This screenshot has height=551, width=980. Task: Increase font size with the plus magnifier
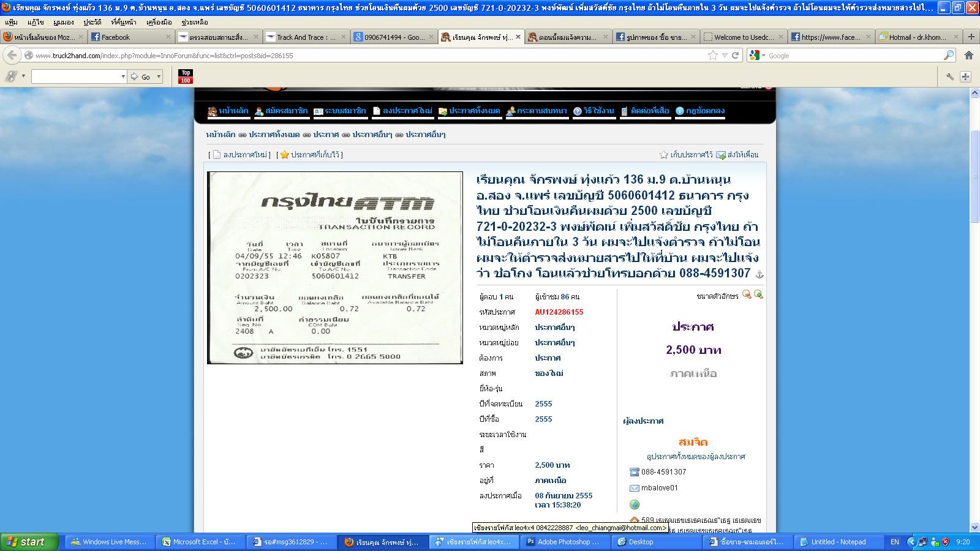click(758, 294)
